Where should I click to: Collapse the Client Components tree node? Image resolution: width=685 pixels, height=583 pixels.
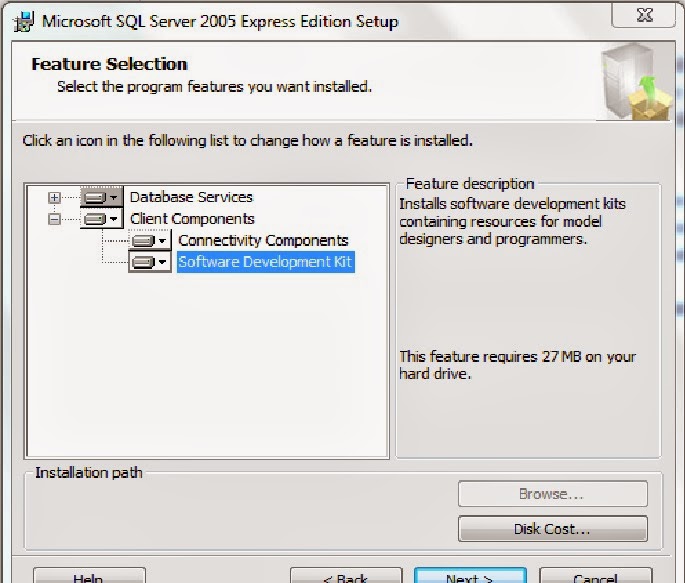55,219
